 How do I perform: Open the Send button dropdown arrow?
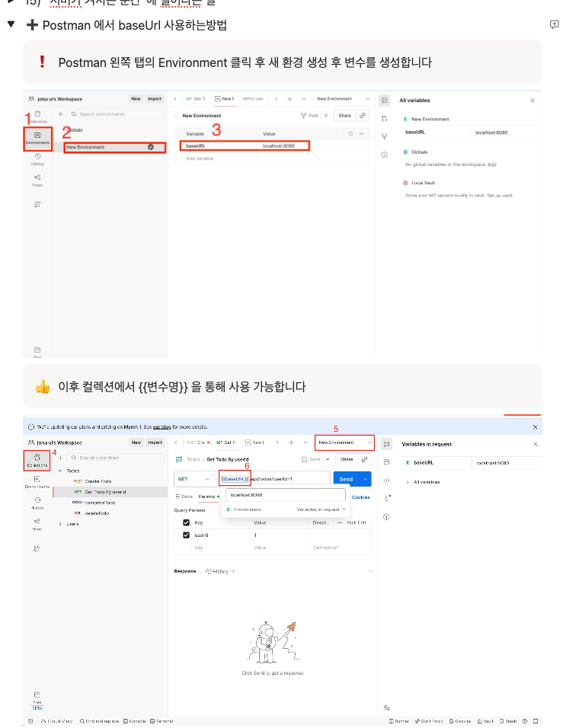click(366, 479)
